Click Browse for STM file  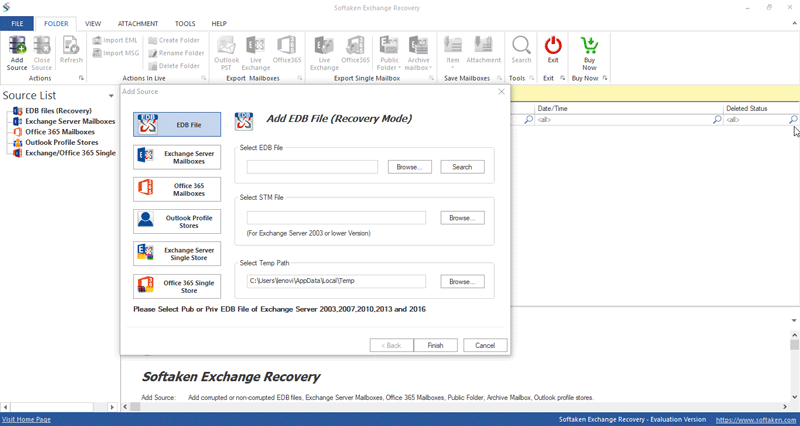(462, 218)
